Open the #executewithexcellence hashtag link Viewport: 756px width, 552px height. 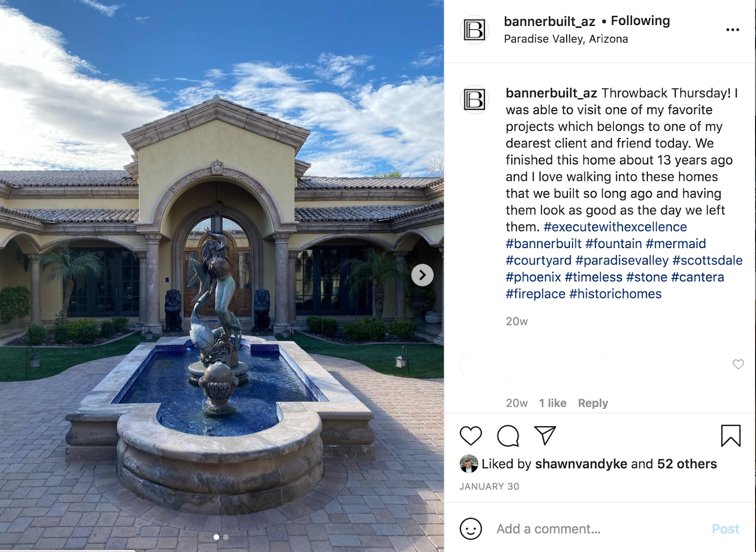click(615, 227)
